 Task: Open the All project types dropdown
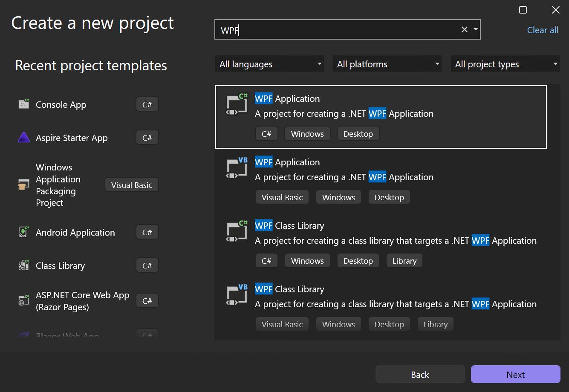coord(505,64)
